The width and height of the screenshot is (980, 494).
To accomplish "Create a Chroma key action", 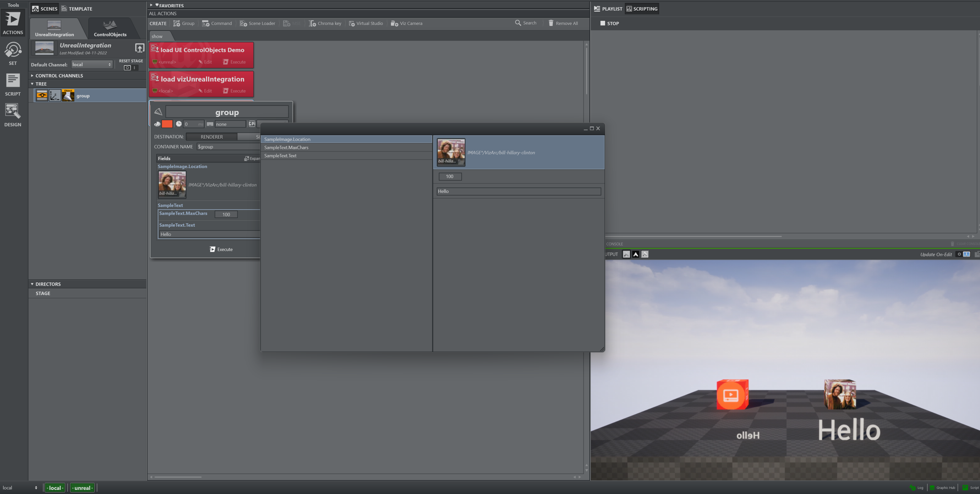I will [325, 23].
